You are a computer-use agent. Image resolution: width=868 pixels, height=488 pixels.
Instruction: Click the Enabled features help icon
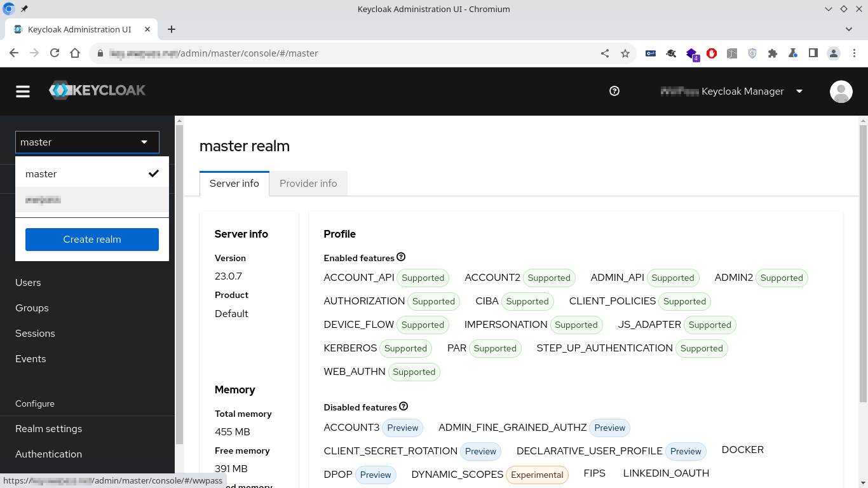[x=401, y=257]
